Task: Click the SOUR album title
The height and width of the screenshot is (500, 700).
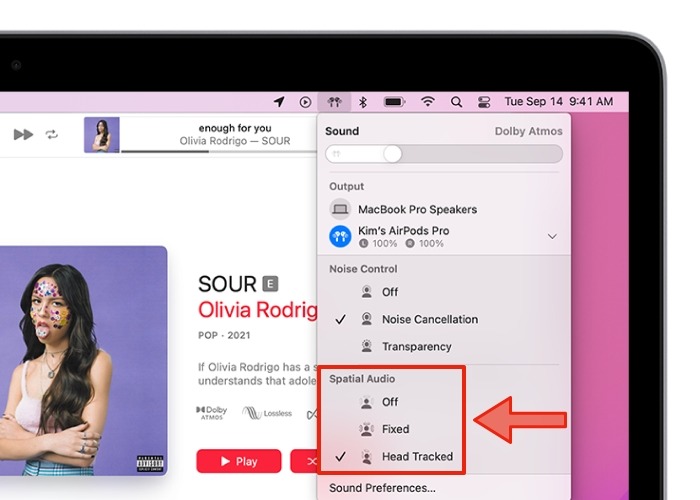Action: tap(227, 284)
